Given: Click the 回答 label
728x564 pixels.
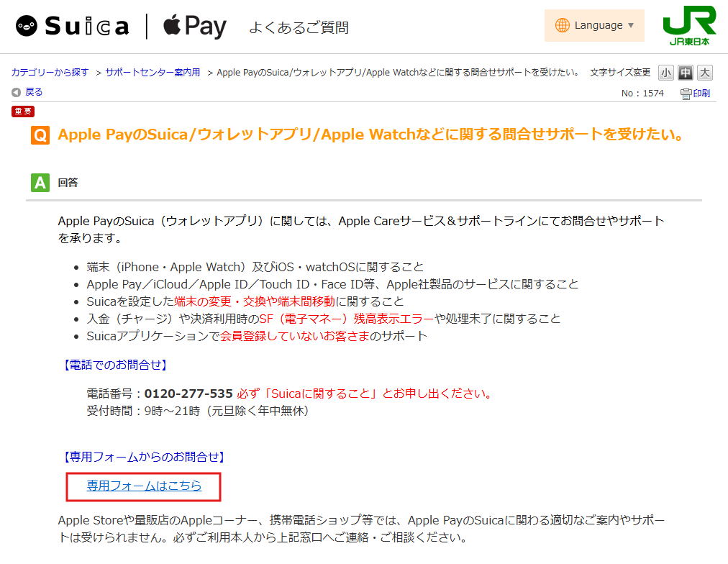Looking at the screenshot, I should pos(68,183).
